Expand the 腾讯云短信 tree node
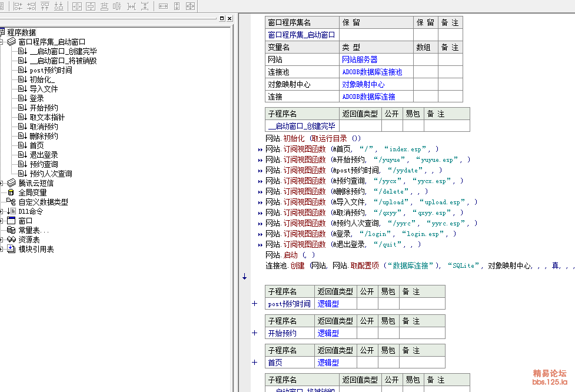Viewport: 575px width, 392px height. (2, 183)
